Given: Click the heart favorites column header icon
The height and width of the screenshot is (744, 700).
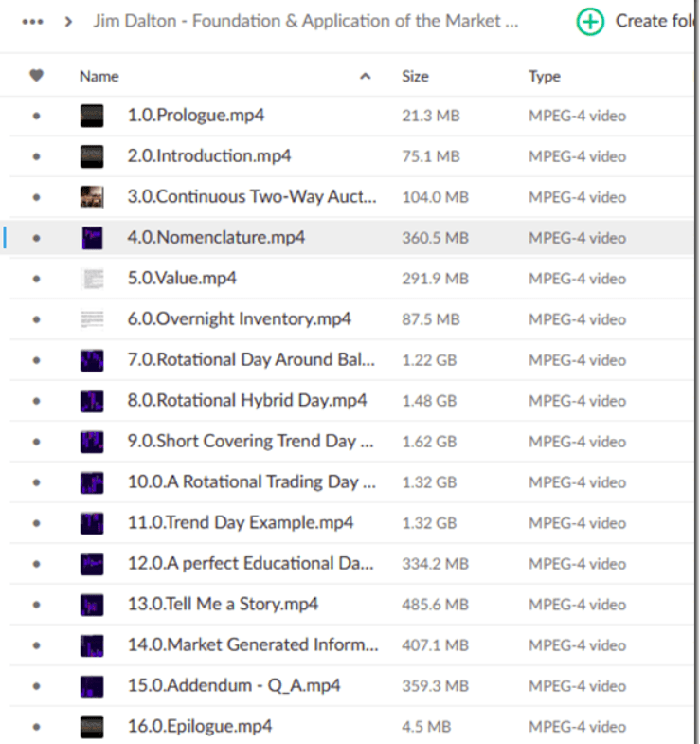Looking at the screenshot, I should [37, 76].
